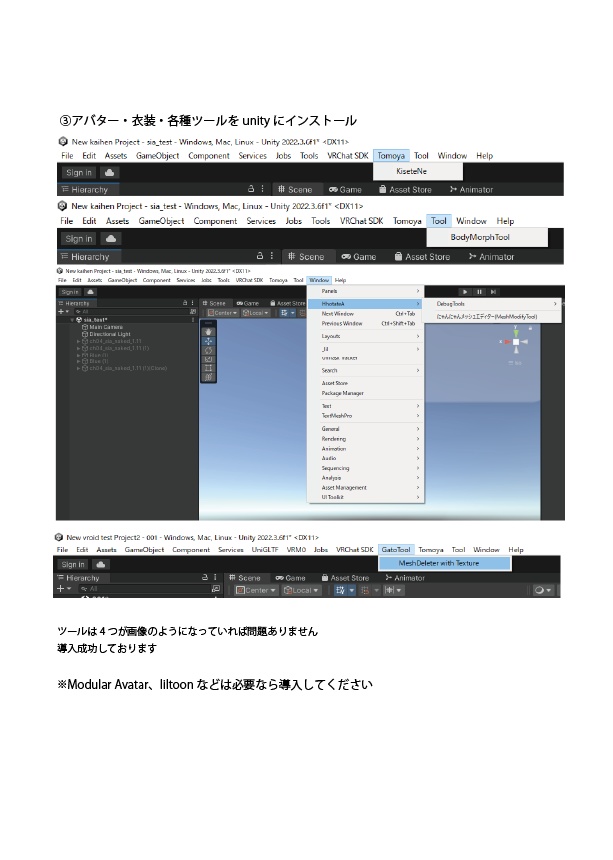
Task: Click the search-by-type icon in GatoTool screenshot Hierarchy
Action: (x=215, y=589)
